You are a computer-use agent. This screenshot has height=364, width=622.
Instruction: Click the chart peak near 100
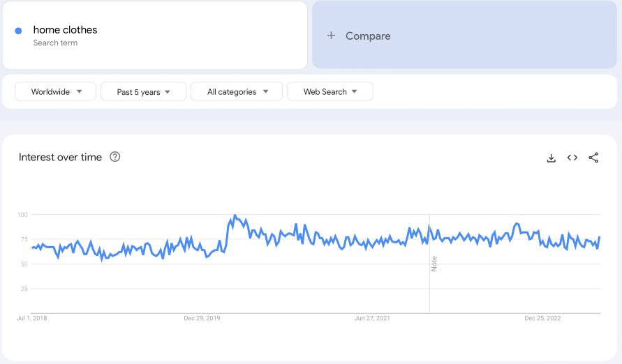(235, 216)
